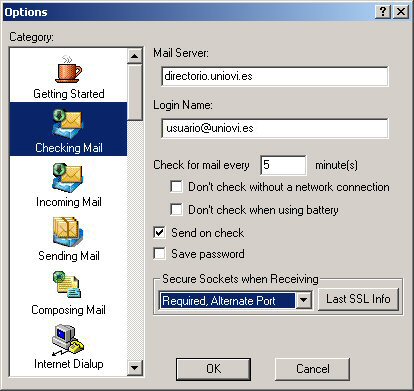Uncheck the Send on check option

(x=159, y=232)
